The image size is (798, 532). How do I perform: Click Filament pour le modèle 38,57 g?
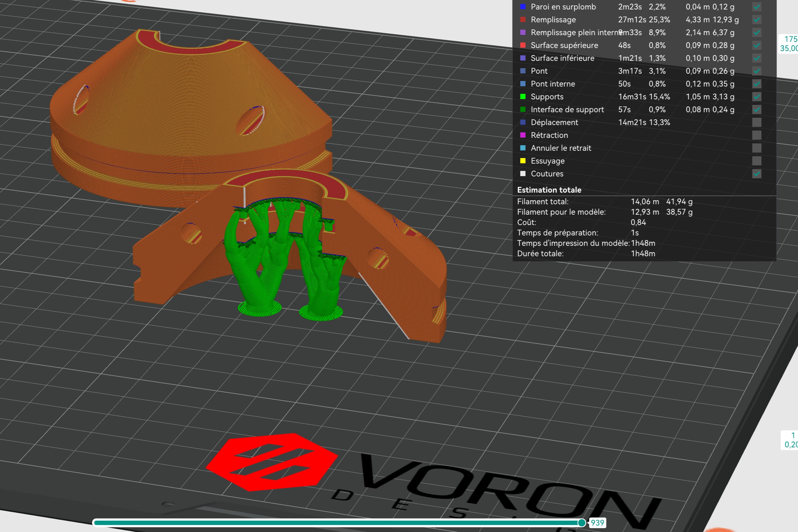[x=679, y=212]
